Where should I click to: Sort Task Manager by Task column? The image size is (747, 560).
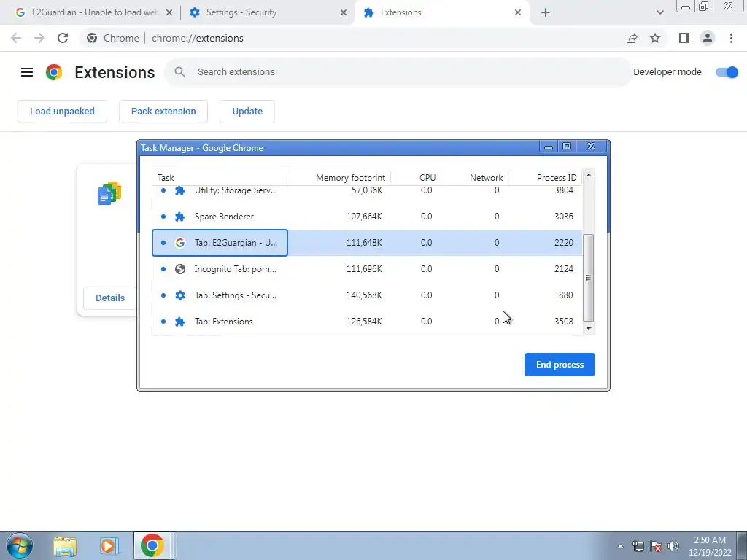coord(220,178)
